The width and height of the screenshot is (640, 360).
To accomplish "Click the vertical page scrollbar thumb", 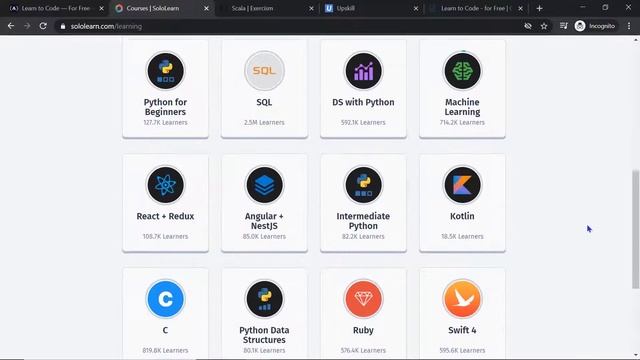I will click(636, 229).
